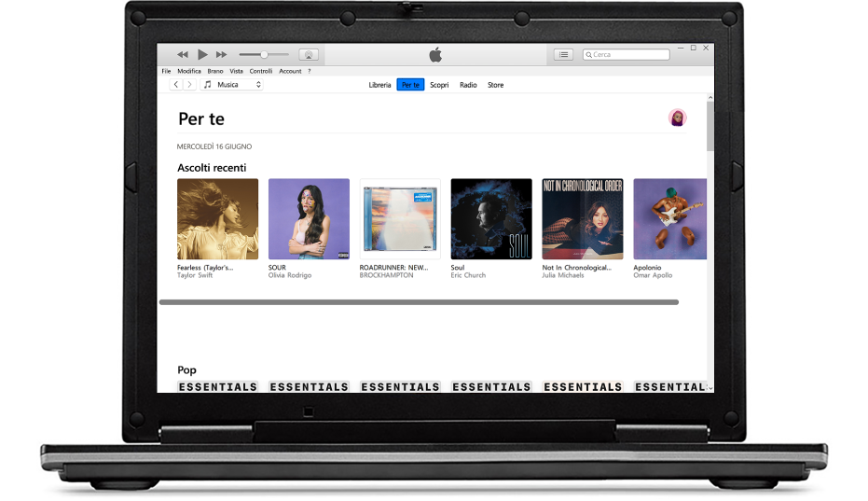
Task: Minimize the iTunes window
Action: [681, 49]
